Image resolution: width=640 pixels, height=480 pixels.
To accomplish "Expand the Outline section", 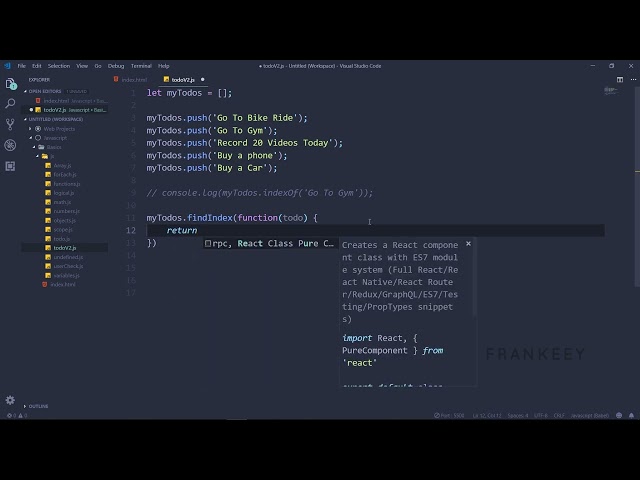I will [x=25, y=406].
